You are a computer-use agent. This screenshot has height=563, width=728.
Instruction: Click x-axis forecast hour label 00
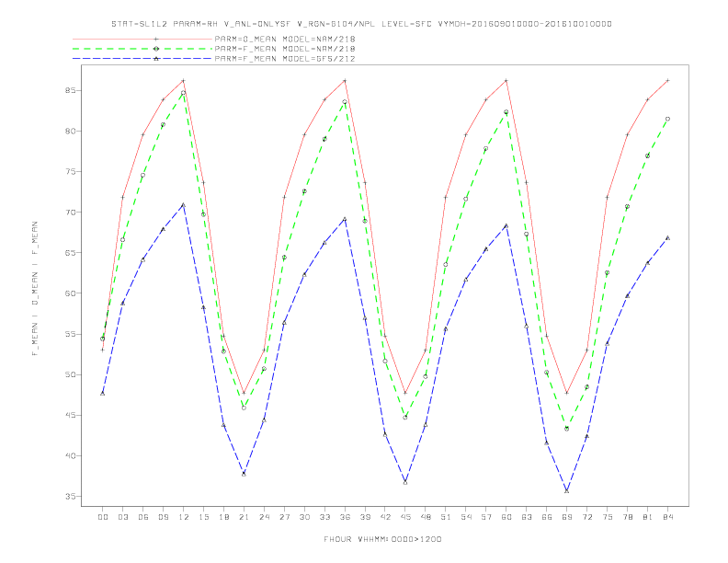pos(103,517)
